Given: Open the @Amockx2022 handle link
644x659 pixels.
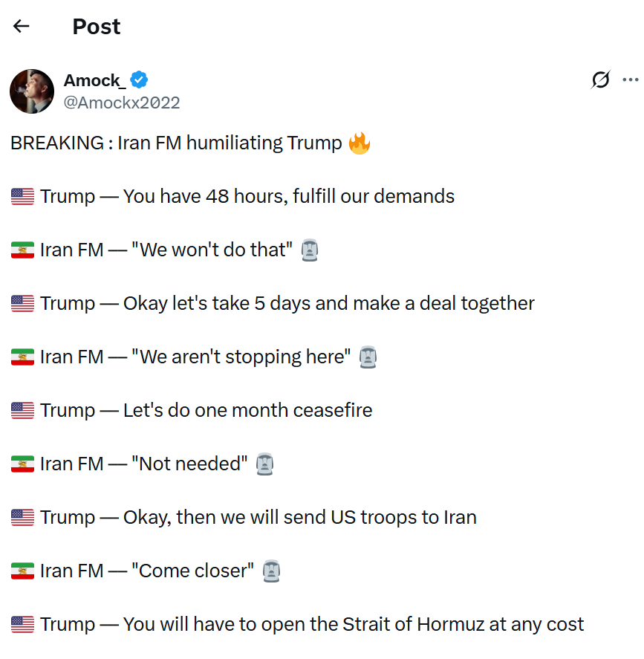Looking at the screenshot, I should pyautogui.click(x=122, y=103).
